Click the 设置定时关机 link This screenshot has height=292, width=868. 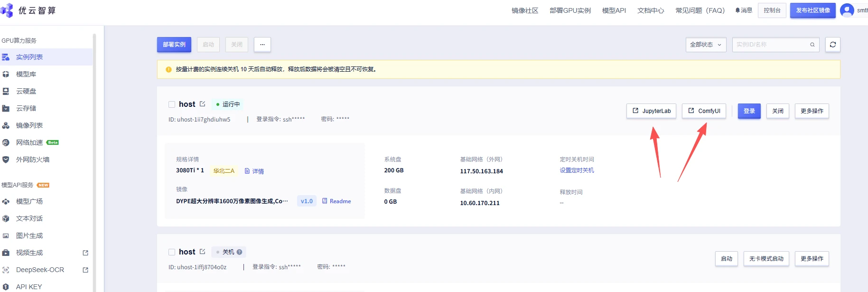(x=577, y=170)
